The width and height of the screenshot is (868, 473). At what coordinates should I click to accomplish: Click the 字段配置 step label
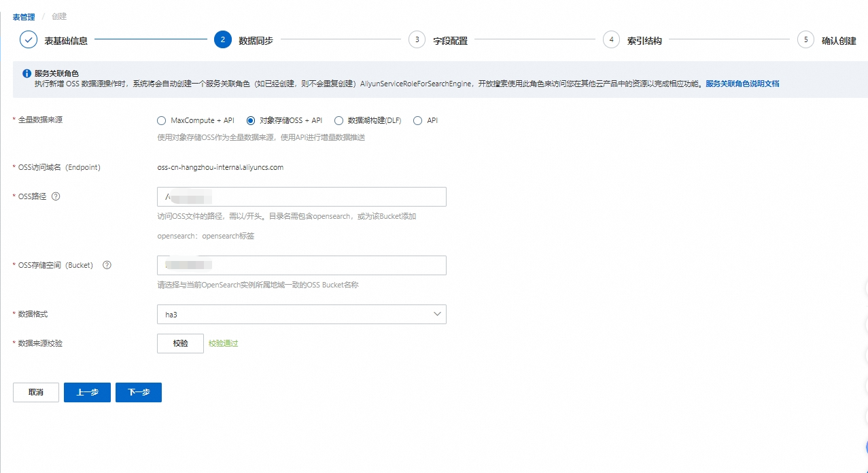tap(450, 41)
